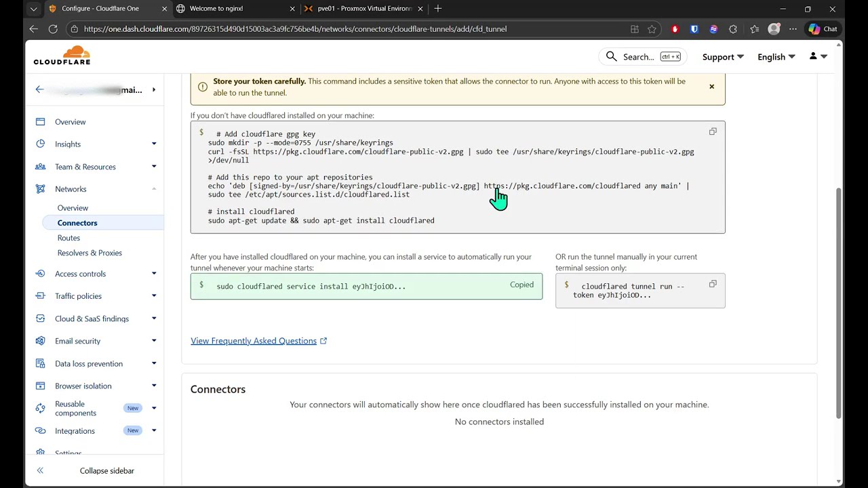This screenshot has width=868, height=488.
Task: Expand the account switcher arrow
Action: (x=154, y=89)
